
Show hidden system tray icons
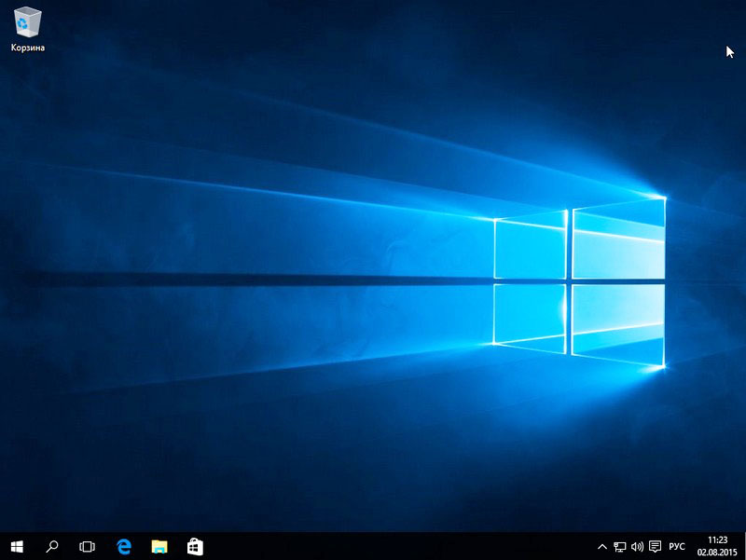[x=601, y=547]
